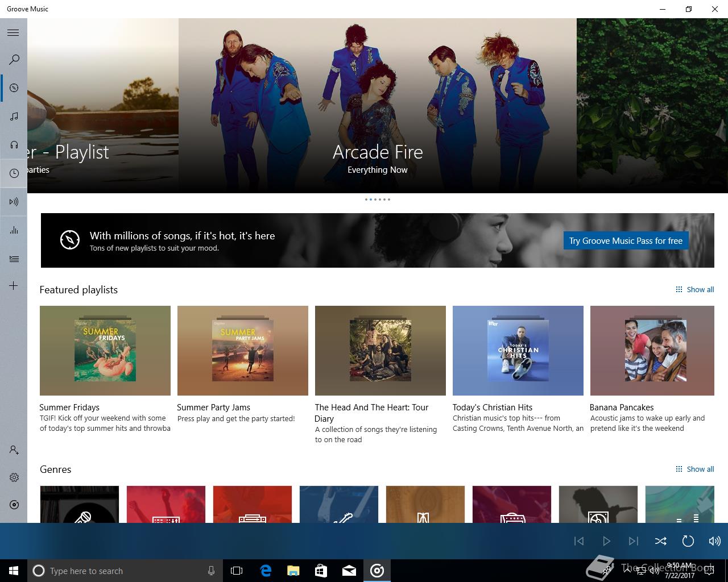Skip to next track

click(634, 541)
